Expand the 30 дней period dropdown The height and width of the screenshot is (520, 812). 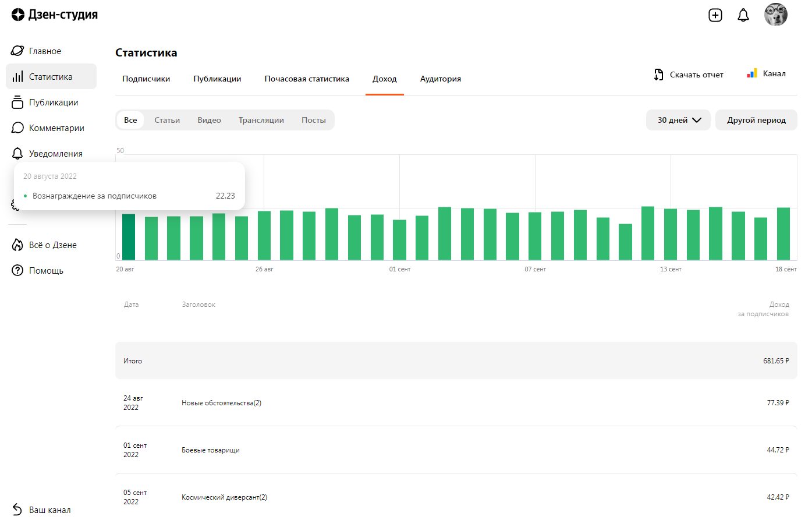(678, 120)
